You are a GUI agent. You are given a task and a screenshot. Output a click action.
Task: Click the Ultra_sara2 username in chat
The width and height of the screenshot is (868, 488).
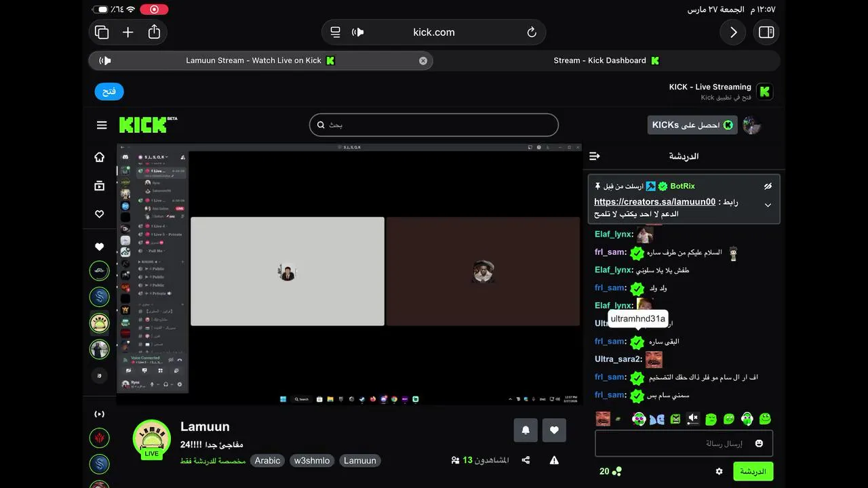(x=618, y=359)
